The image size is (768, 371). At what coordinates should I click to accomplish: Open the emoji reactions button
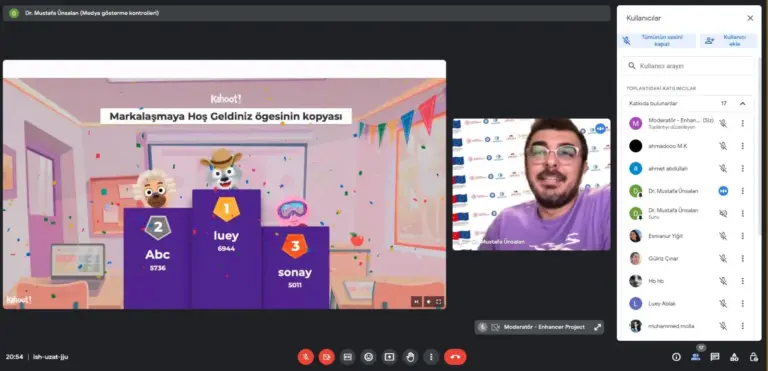(368, 357)
